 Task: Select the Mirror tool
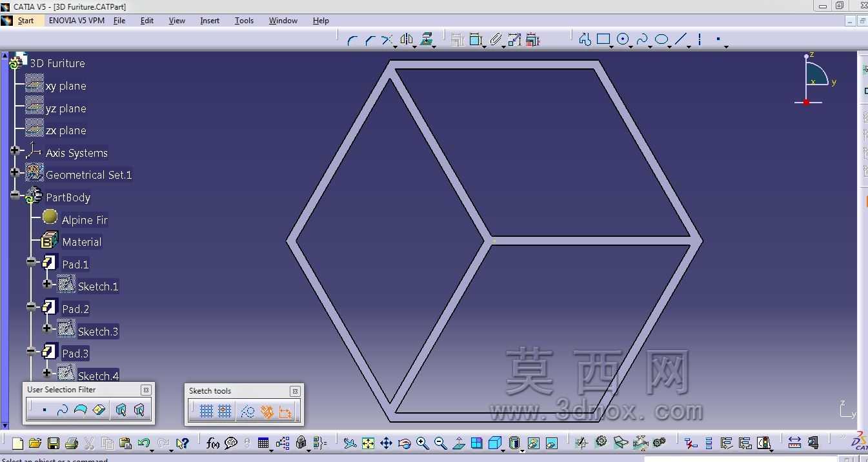click(x=406, y=40)
